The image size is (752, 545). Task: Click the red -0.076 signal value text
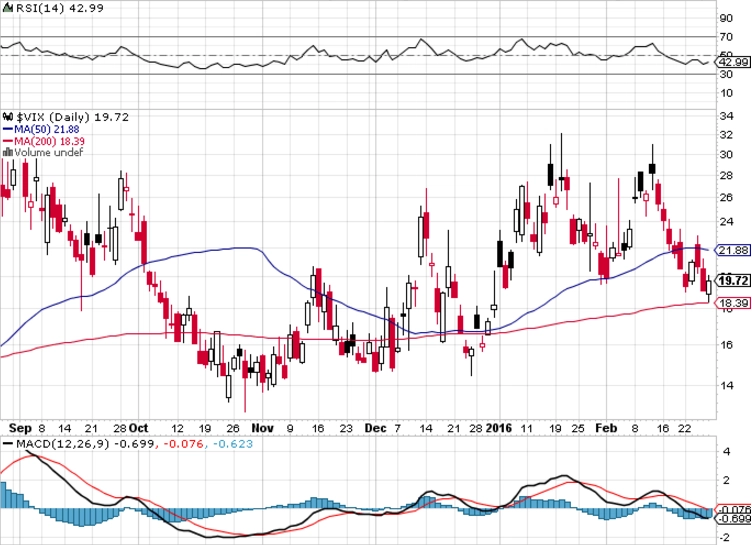click(x=184, y=444)
